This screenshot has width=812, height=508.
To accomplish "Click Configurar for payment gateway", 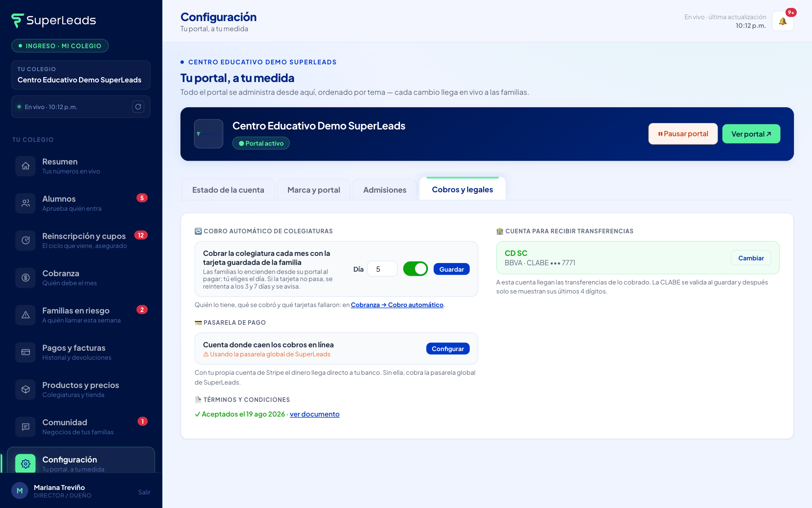I will [448, 348].
